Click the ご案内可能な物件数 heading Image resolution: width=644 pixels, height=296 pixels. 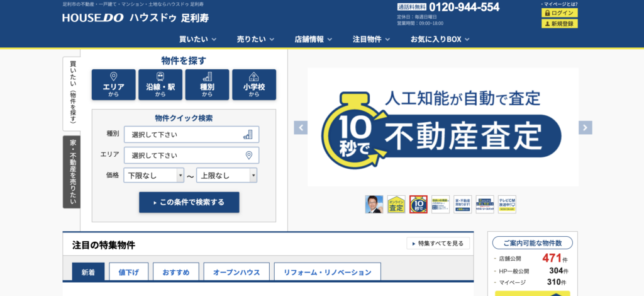[532, 243]
